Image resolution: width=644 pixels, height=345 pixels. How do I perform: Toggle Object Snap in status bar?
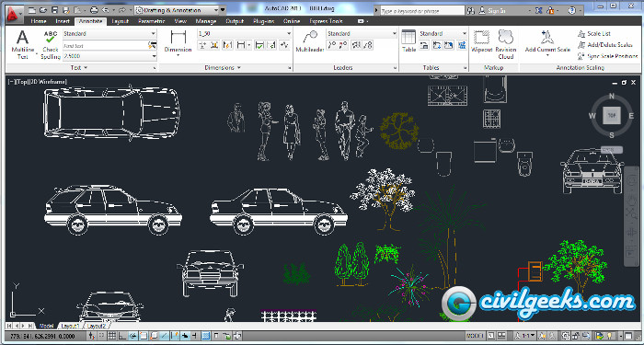click(144, 336)
